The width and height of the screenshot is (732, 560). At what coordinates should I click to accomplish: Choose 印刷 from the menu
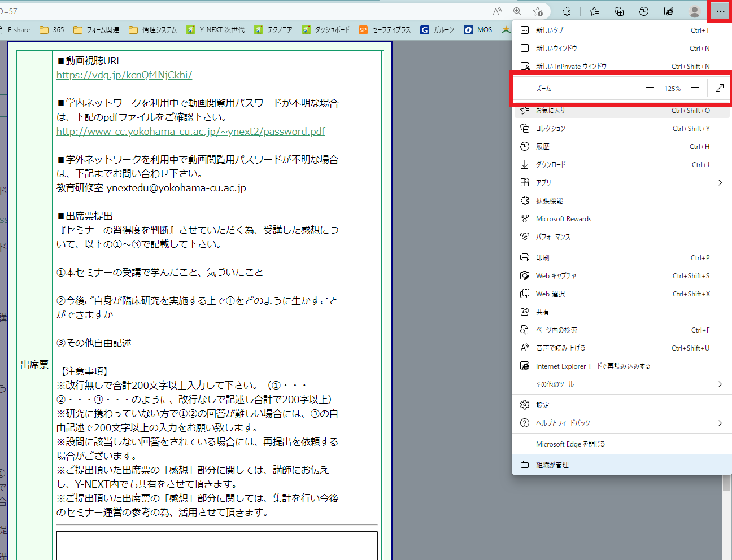click(x=543, y=258)
